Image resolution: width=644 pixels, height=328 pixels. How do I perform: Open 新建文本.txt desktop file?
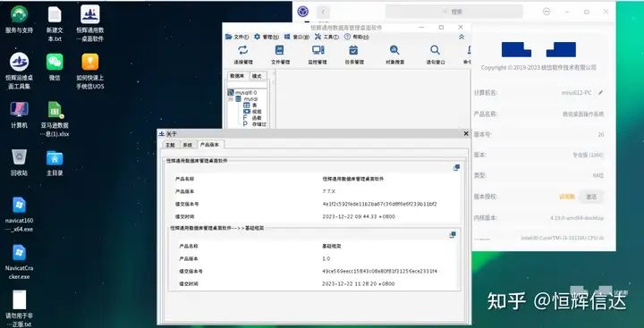pyautogui.click(x=55, y=24)
